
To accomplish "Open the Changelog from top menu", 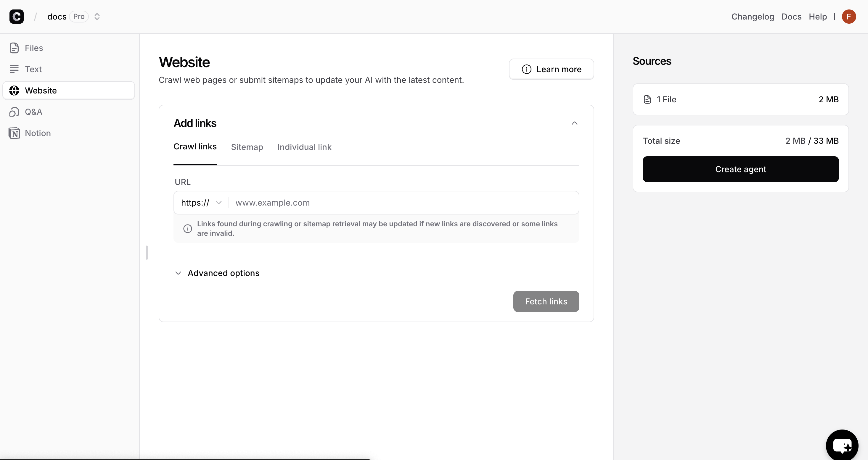I will [753, 16].
